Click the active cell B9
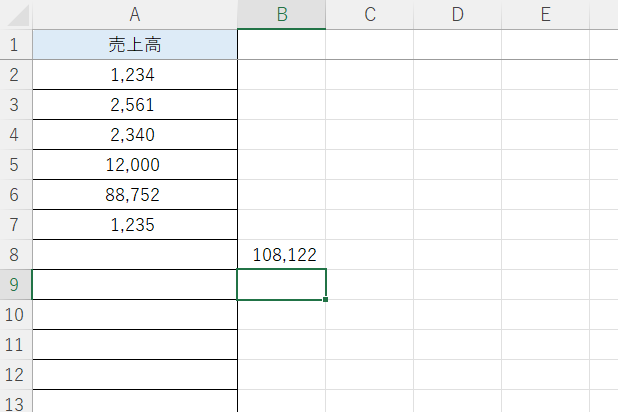 click(x=281, y=285)
